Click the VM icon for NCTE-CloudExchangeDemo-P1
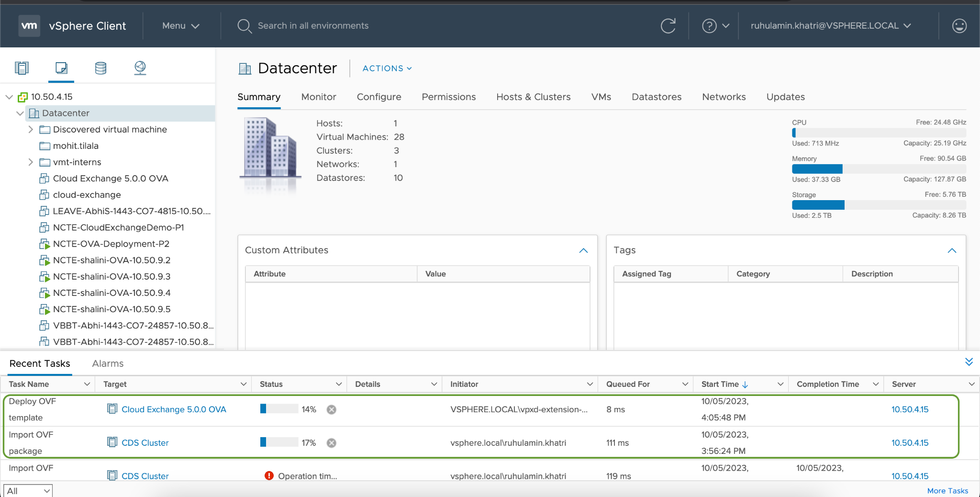980x497 pixels. click(44, 227)
